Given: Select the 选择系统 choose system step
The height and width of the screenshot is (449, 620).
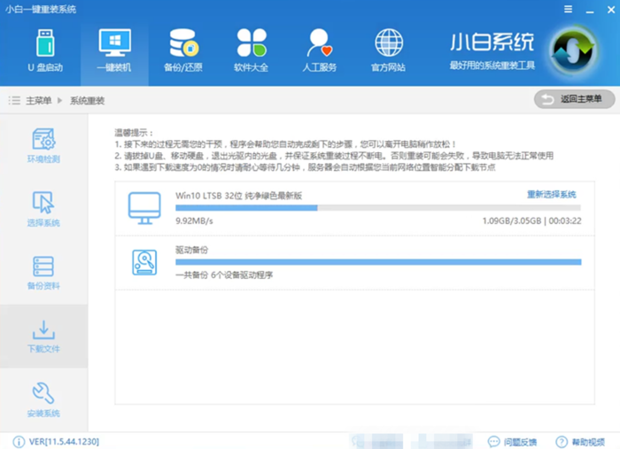Looking at the screenshot, I should coord(43,209).
